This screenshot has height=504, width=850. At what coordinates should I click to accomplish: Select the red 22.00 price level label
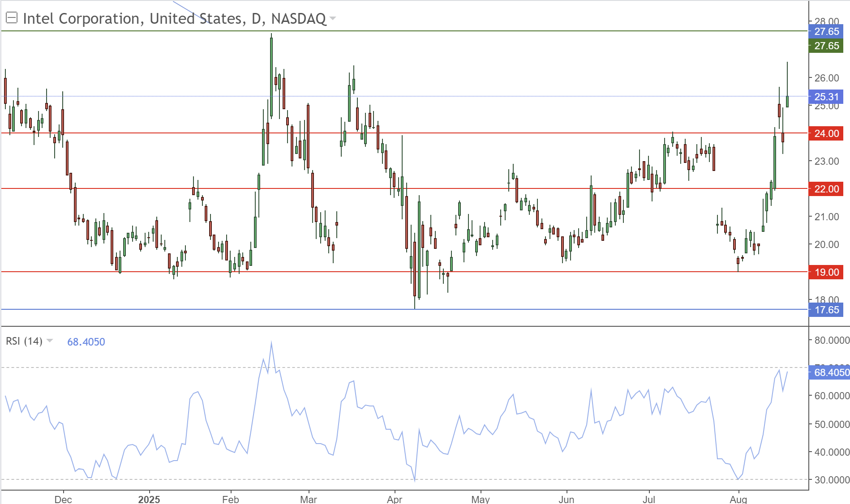[826, 189]
